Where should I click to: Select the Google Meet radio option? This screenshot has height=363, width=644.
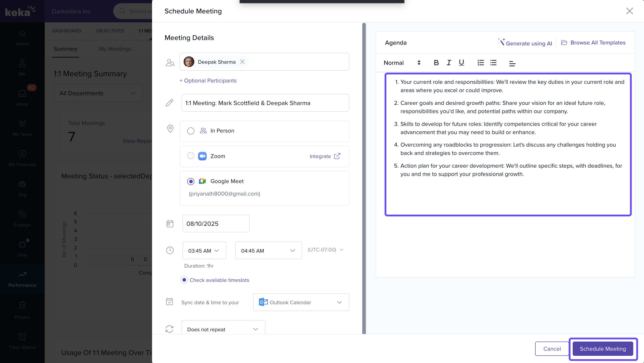(191, 181)
